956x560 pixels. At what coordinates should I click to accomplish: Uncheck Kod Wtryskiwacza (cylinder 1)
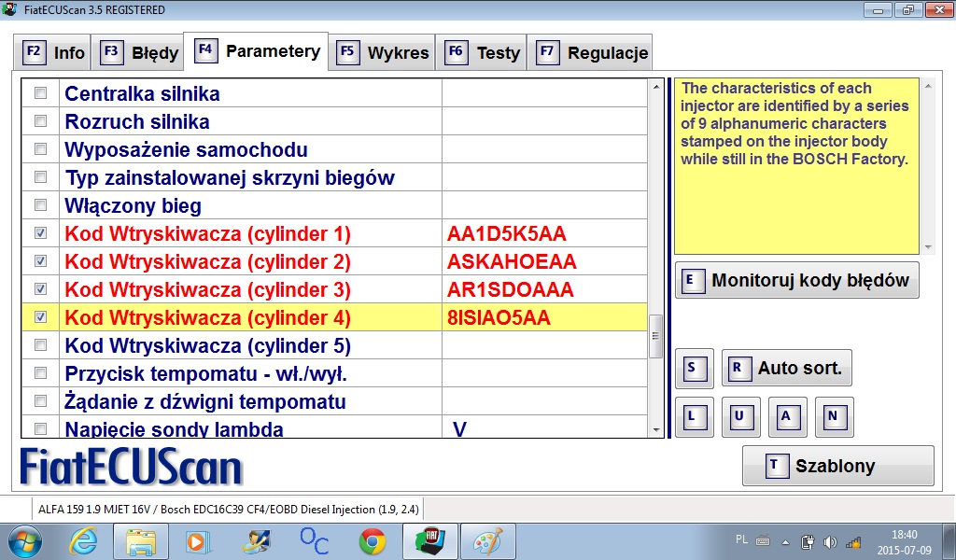[41, 233]
